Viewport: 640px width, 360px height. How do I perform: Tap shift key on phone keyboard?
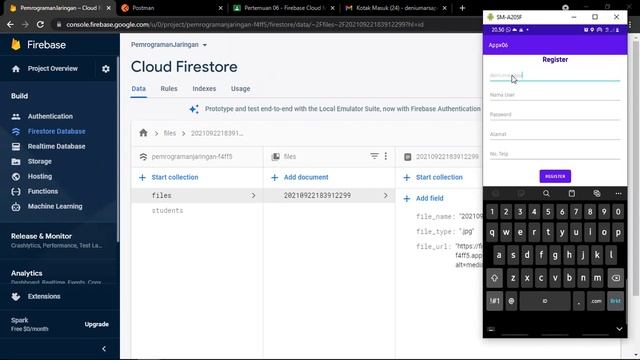pyautogui.click(x=494, y=278)
